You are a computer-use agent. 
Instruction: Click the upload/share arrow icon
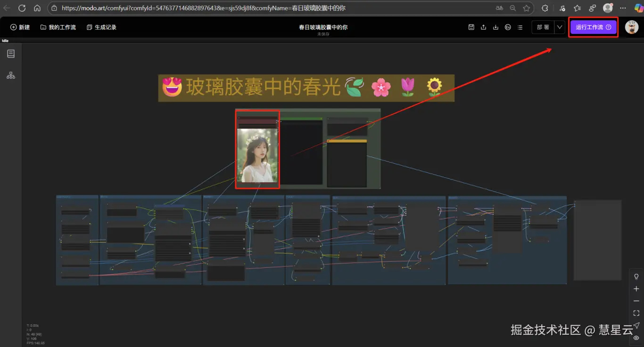[483, 27]
